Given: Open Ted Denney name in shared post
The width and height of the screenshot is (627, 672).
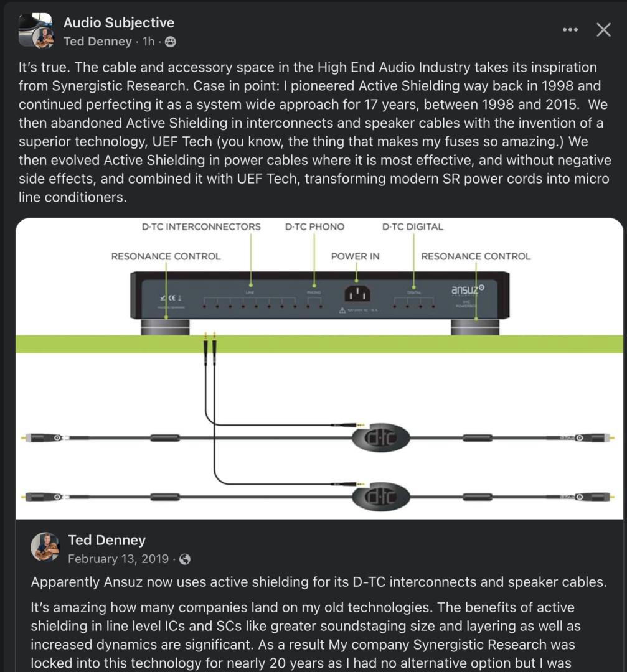Looking at the screenshot, I should click(x=106, y=540).
